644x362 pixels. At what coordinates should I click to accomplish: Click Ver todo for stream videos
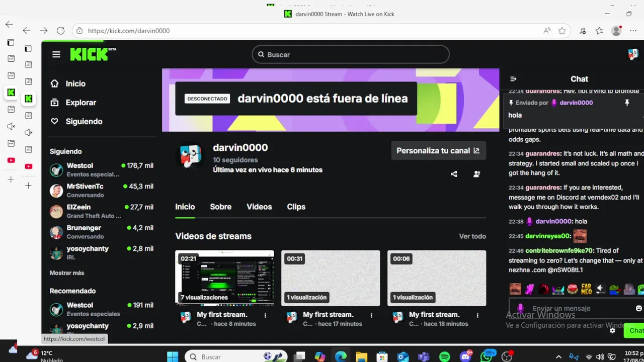[x=472, y=236]
